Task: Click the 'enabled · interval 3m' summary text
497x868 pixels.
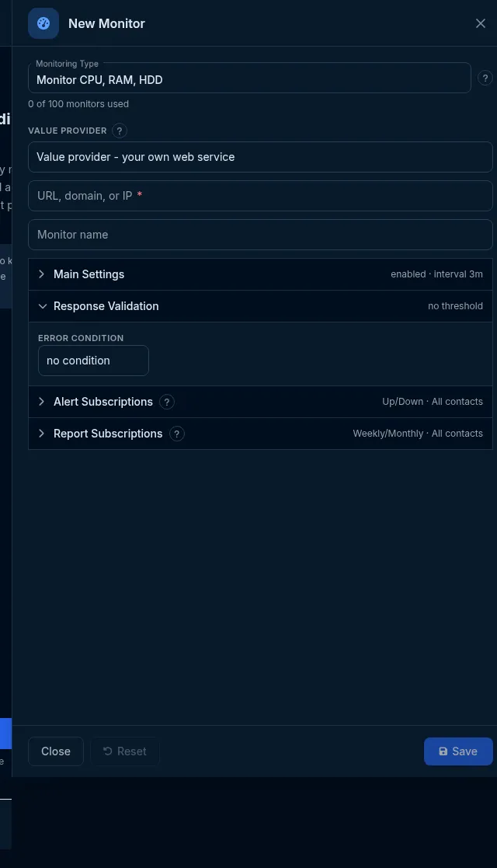Action: [436, 274]
